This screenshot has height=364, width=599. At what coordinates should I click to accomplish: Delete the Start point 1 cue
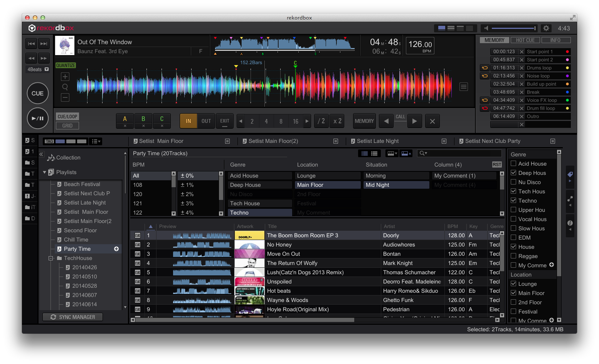522,52
